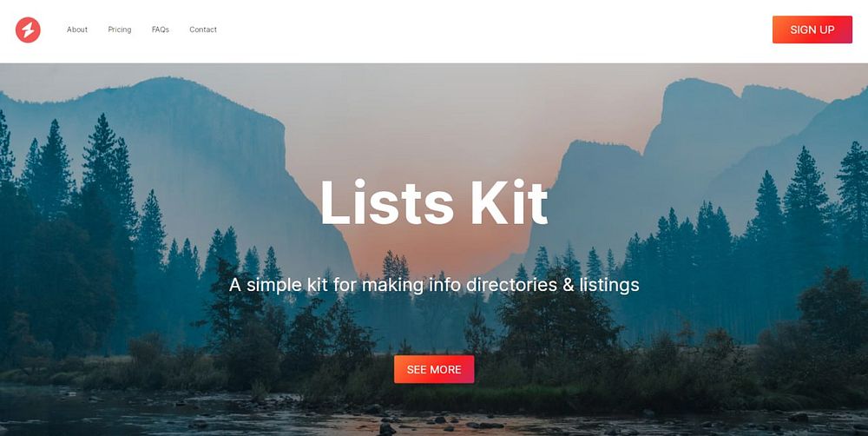868x436 pixels.
Task: Click the lightning bolt logo icon
Action: click(28, 30)
